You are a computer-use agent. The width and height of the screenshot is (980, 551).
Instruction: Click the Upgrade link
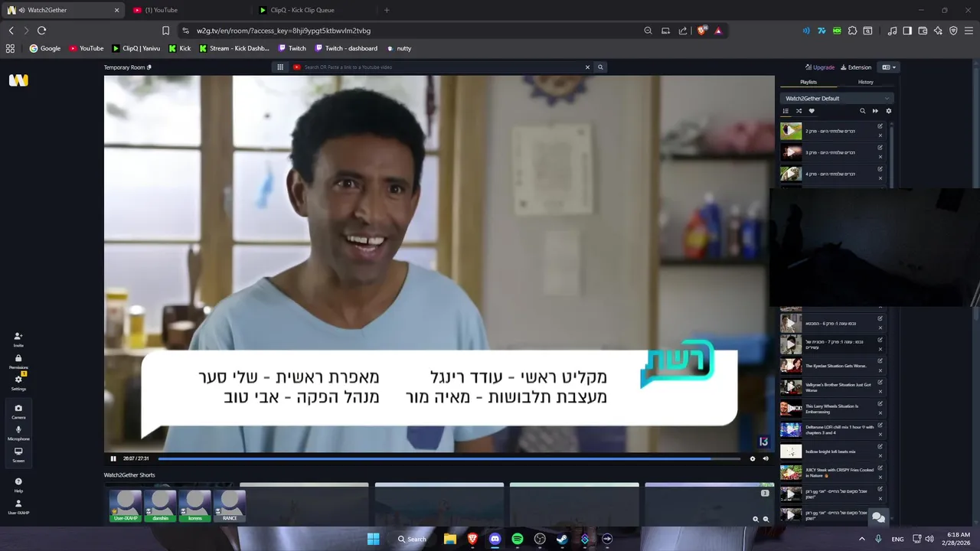(819, 67)
